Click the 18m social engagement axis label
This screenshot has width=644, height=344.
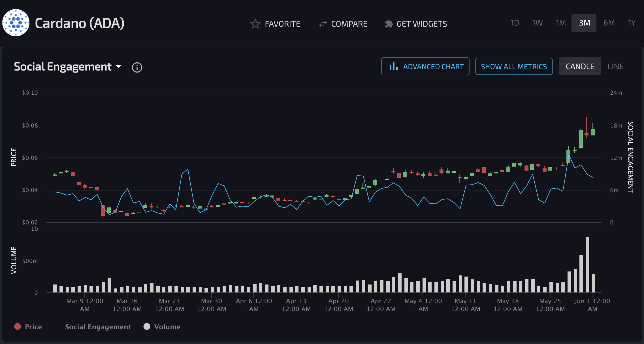pos(616,125)
